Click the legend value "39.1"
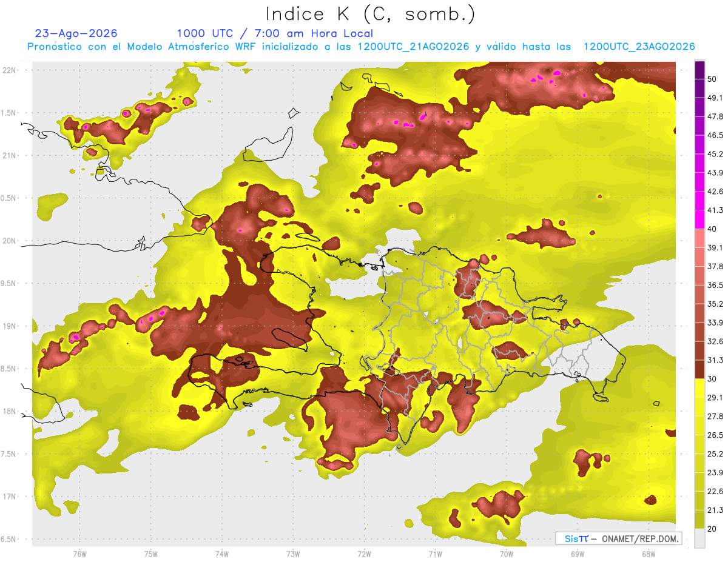 [715, 248]
